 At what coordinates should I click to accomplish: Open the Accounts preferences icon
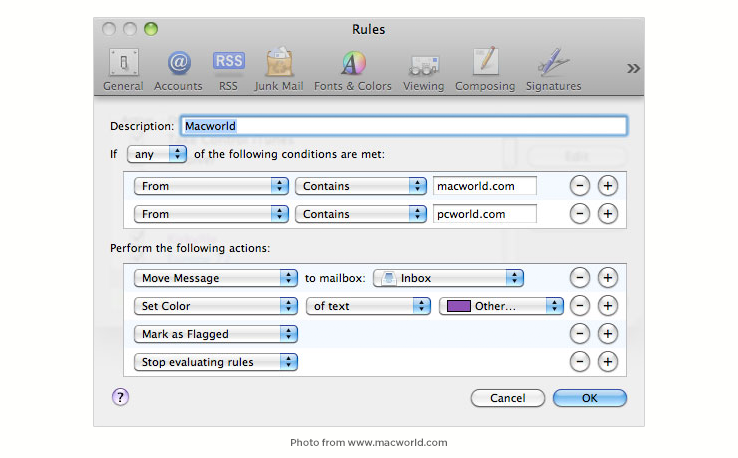click(x=178, y=69)
